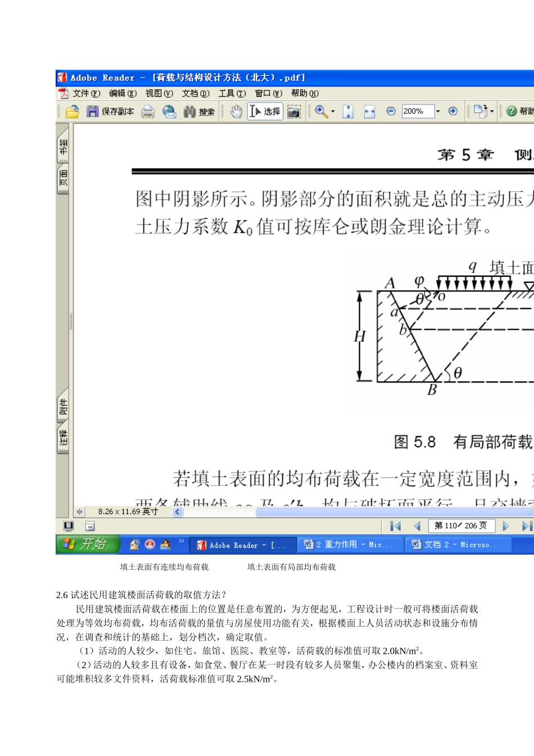This screenshot has width=534, height=756.
Task: Click the single page layout icon
Action: 90,526
